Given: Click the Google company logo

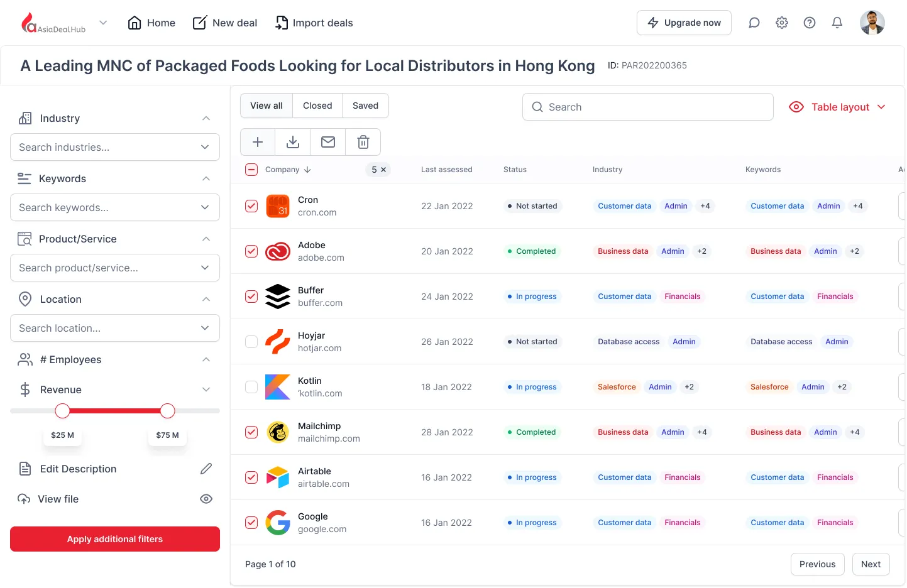Looking at the screenshot, I should click(x=278, y=523).
